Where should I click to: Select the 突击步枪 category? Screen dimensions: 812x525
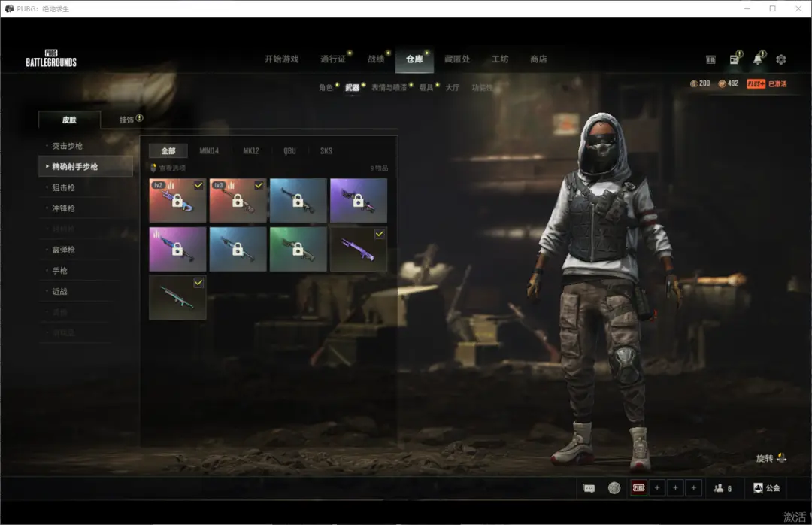tap(68, 146)
